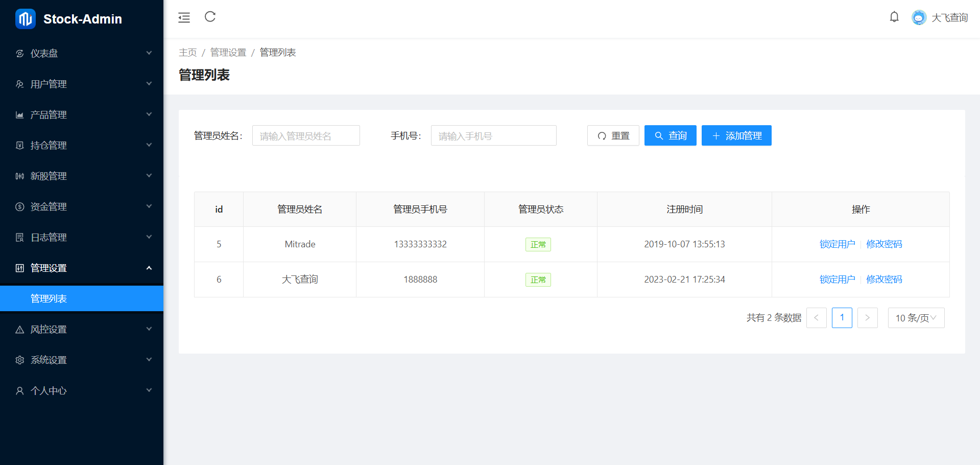
Task: Click the 添加管理 button
Action: click(x=736, y=136)
